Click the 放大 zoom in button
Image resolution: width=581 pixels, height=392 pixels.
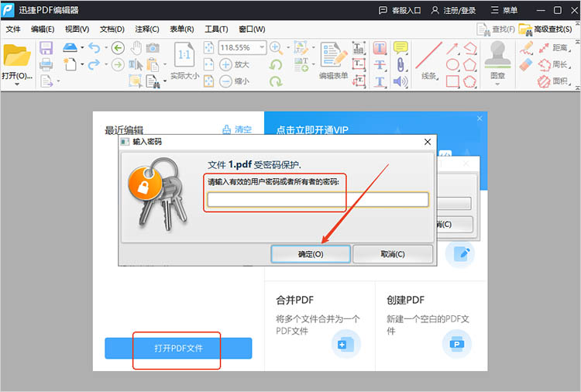pyautogui.click(x=234, y=64)
